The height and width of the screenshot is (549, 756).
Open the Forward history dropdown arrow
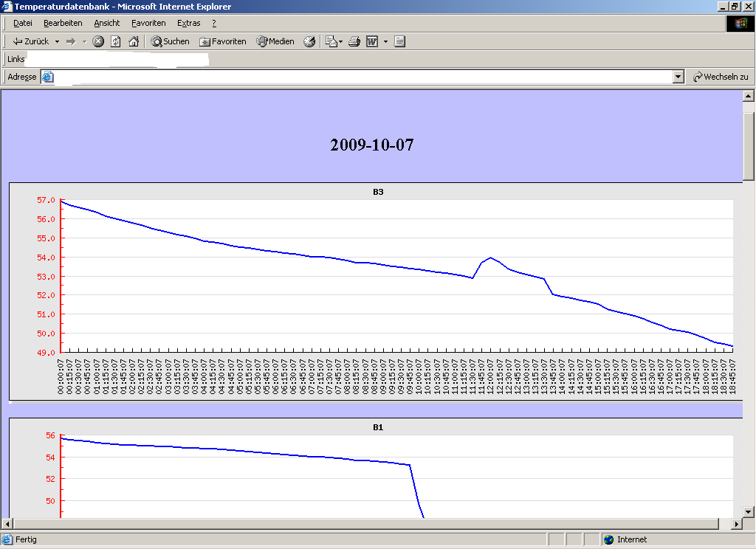pos(84,41)
